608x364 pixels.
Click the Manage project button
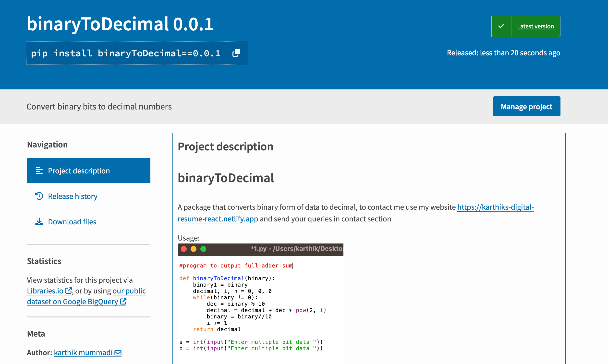(526, 107)
